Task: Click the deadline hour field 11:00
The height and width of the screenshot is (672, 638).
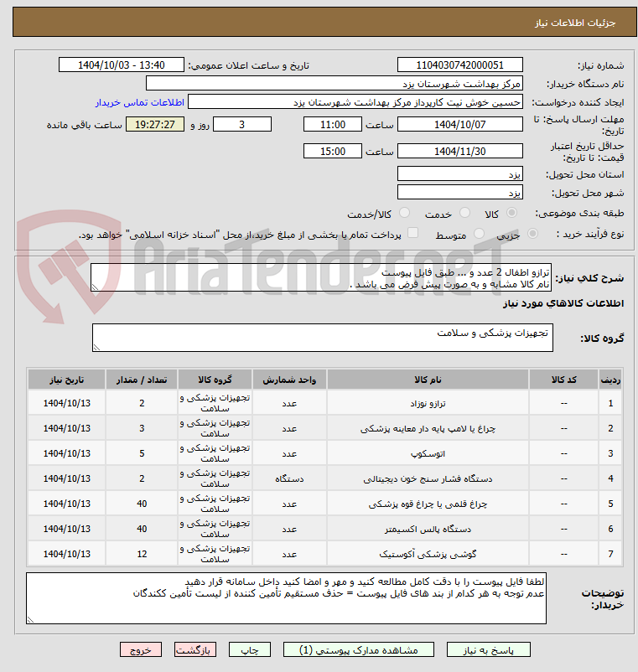Action: click(x=333, y=124)
